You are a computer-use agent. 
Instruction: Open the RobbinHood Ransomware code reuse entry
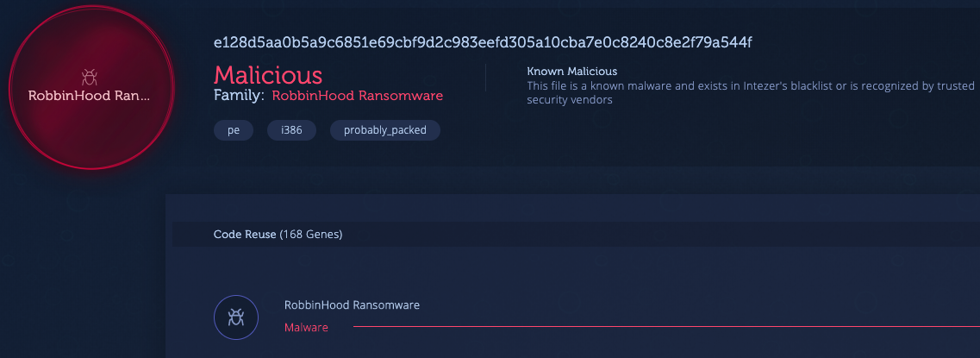click(352, 305)
